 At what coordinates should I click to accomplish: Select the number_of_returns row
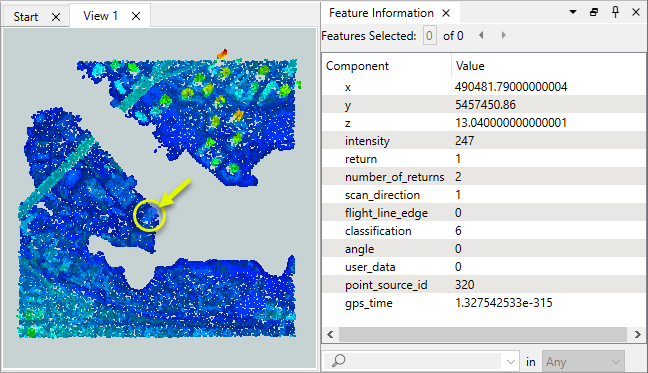coord(484,177)
